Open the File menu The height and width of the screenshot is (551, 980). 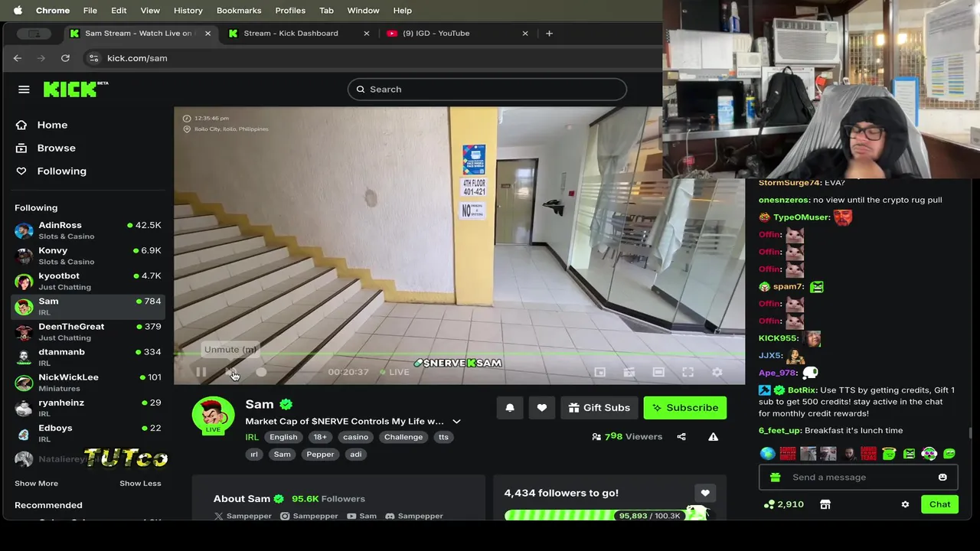click(90, 10)
